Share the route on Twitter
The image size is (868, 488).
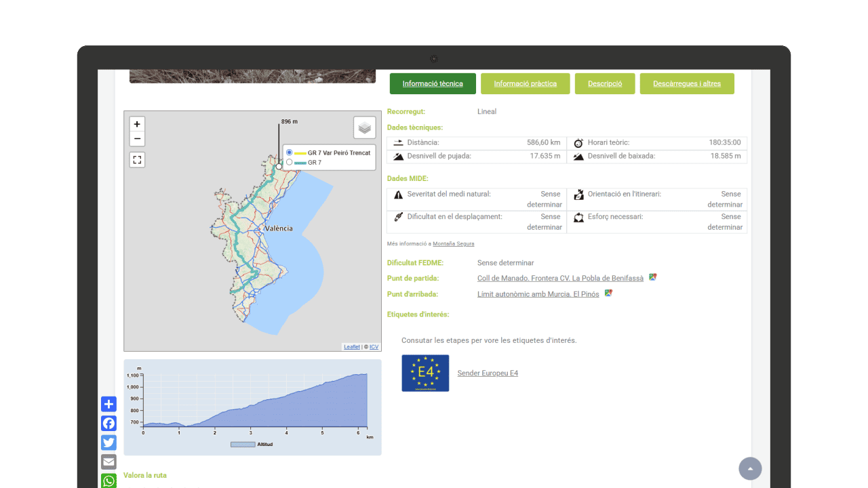tap(108, 443)
